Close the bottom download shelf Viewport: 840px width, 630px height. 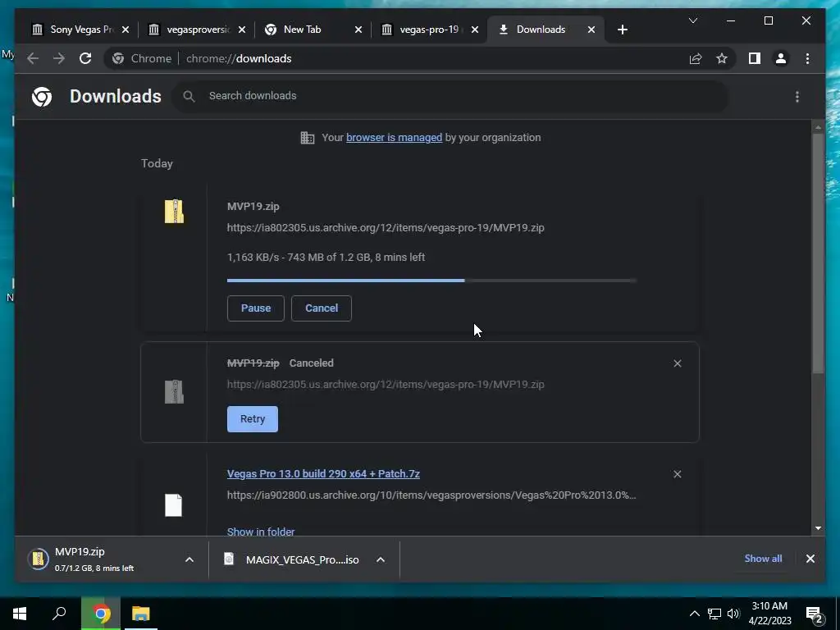[x=810, y=559]
